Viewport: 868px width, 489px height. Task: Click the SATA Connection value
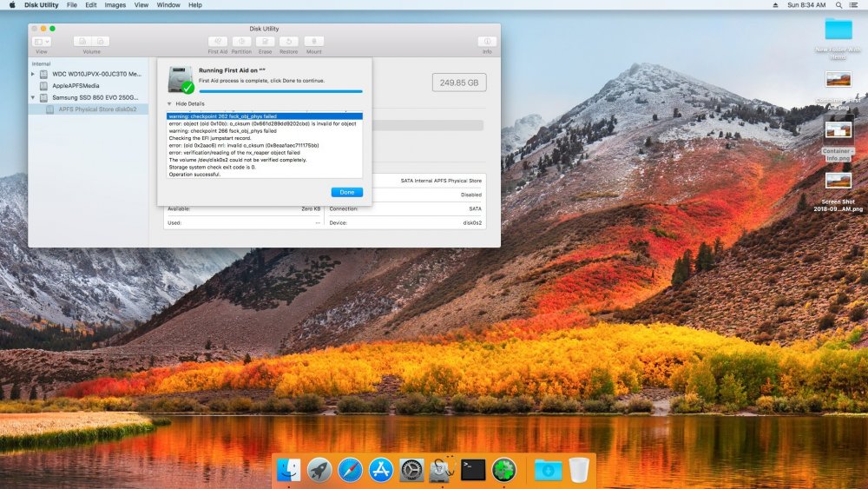tap(475, 208)
